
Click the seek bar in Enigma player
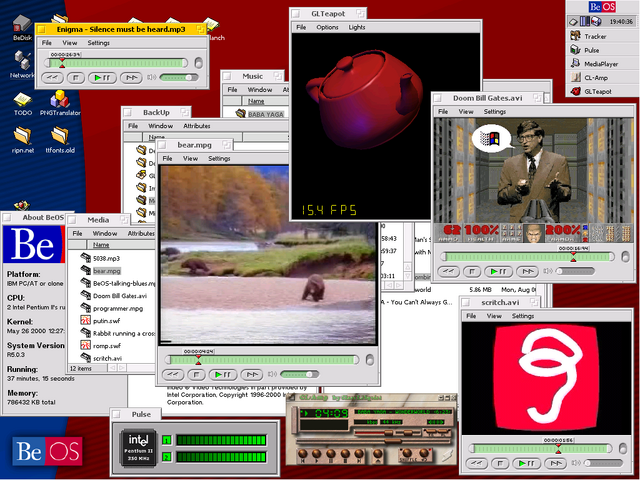pyautogui.click(x=116, y=63)
